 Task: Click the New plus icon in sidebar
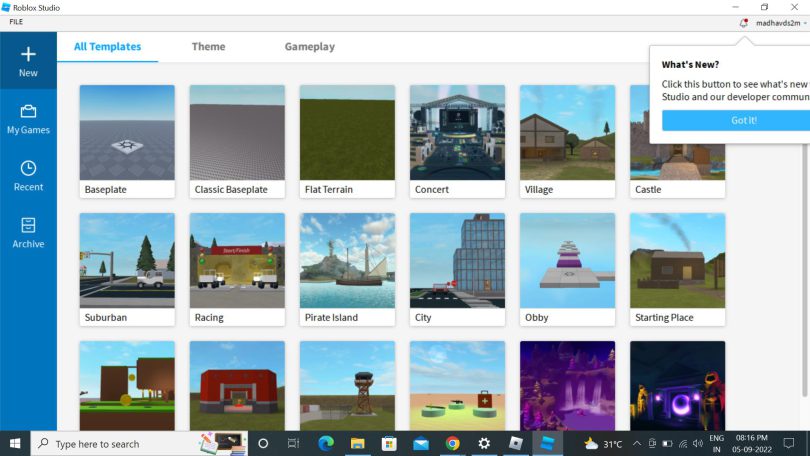click(28, 55)
